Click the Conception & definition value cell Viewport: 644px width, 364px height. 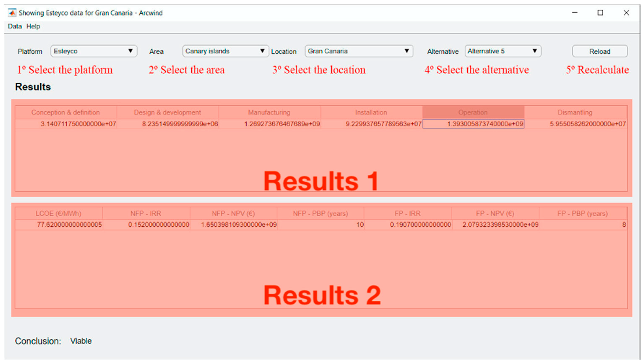tap(66, 124)
